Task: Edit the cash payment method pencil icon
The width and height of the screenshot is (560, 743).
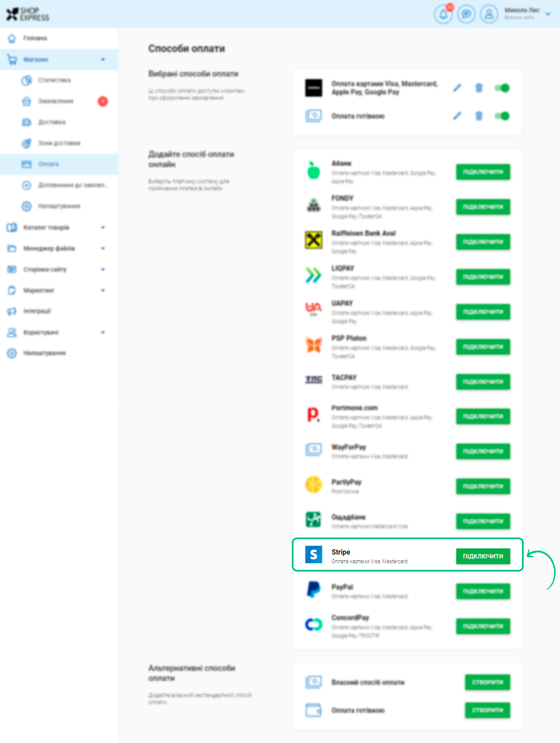Action: [x=457, y=116]
